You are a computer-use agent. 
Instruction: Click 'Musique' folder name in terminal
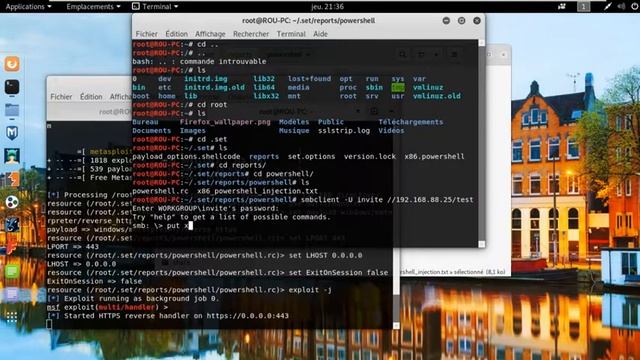click(x=294, y=131)
